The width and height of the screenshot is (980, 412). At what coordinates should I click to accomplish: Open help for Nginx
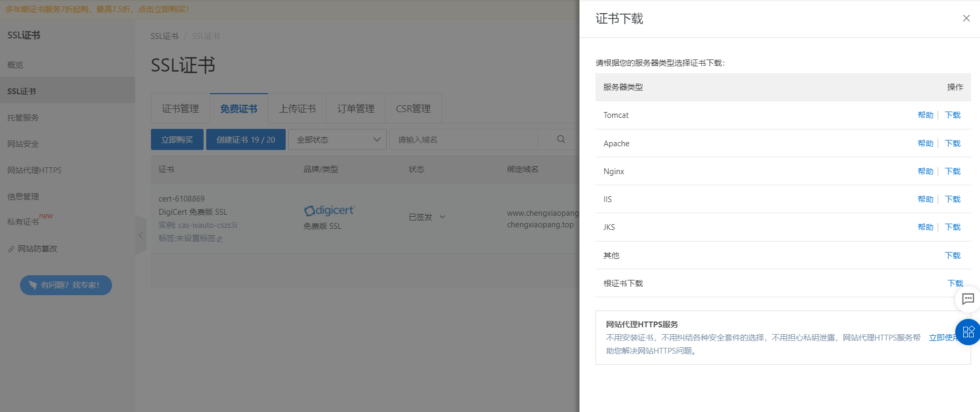tap(925, 171)
